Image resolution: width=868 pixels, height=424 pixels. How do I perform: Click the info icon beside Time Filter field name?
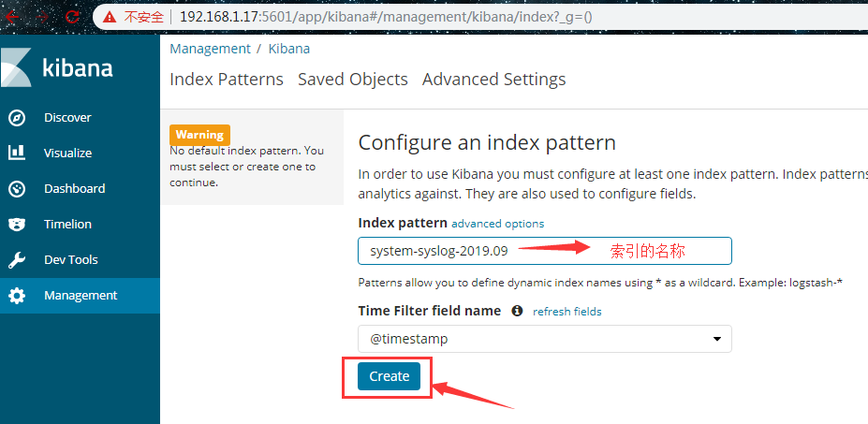coord(517,311)
